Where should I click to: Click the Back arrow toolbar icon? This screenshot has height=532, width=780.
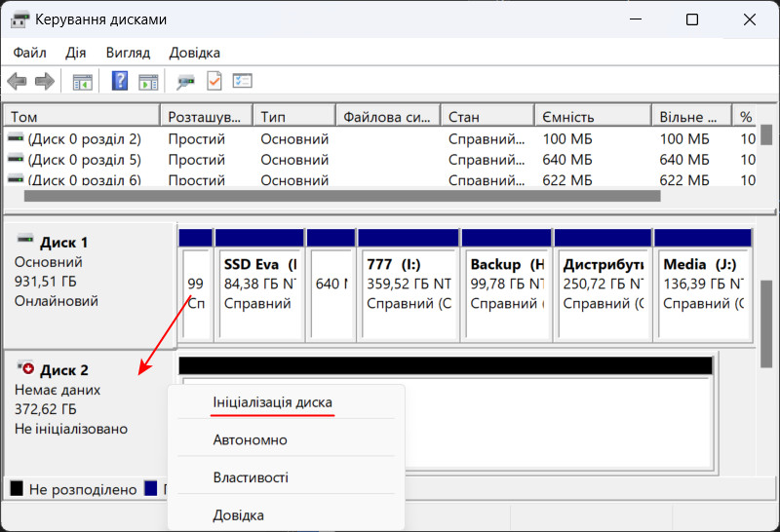(x=18, y=81)
